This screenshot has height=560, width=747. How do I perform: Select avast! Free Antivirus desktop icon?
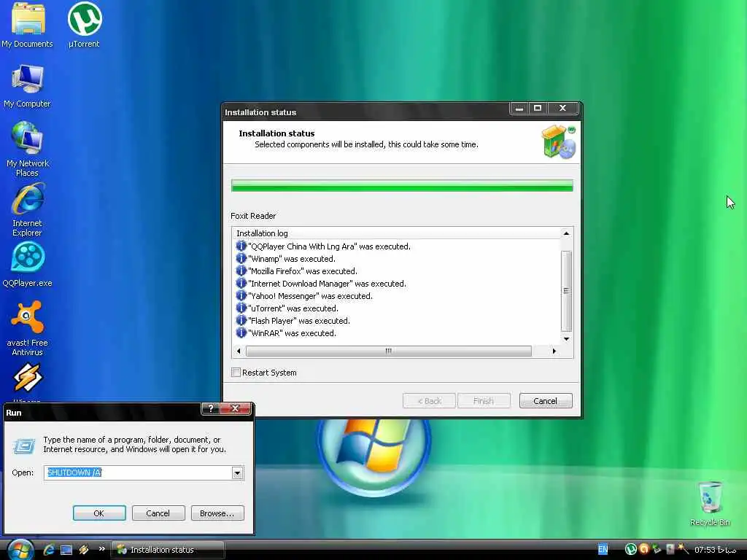point(27,329)
